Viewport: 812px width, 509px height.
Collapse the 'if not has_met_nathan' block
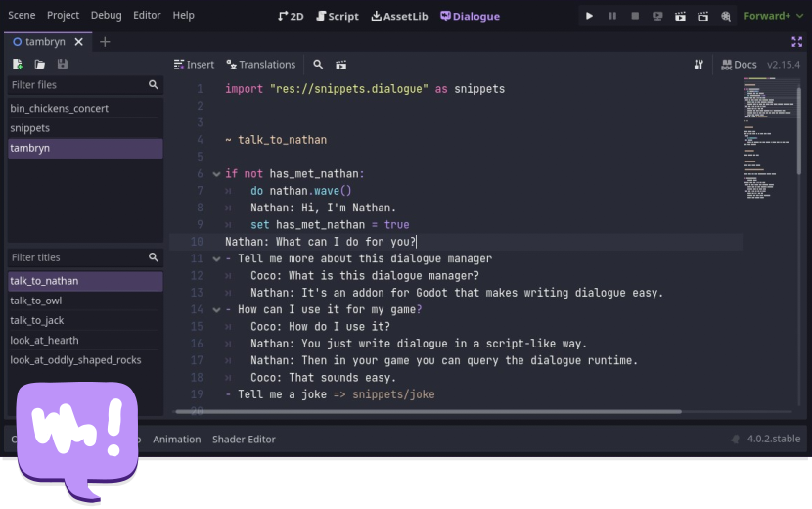point(216,174)
